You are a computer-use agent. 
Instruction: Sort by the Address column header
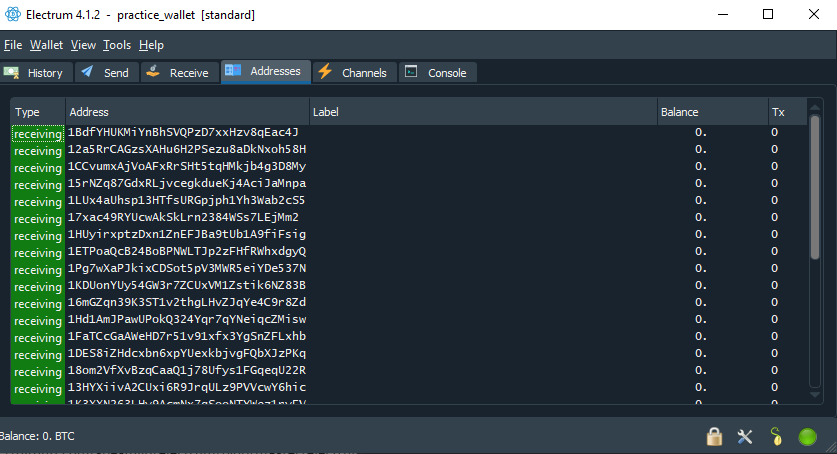[x=187, y=112]
